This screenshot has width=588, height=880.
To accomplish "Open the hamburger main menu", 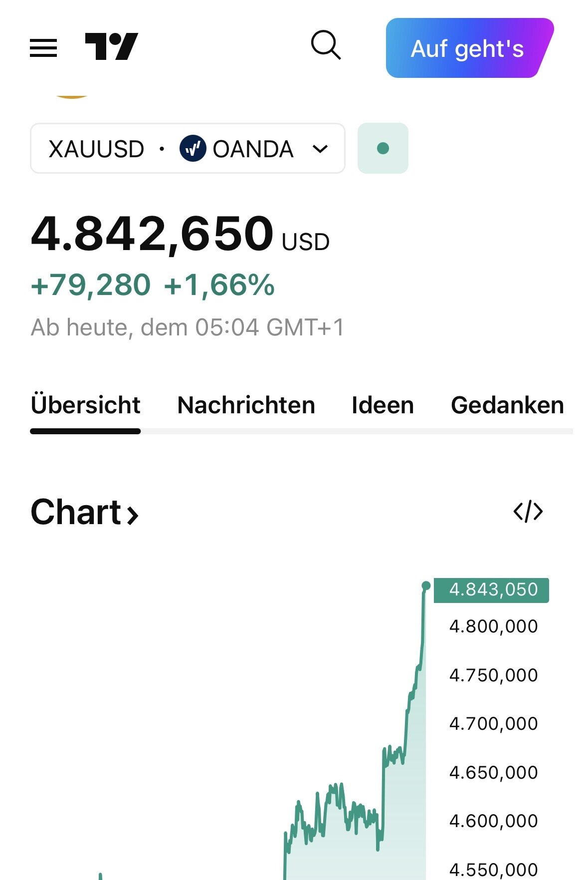I will coord(43,48).
